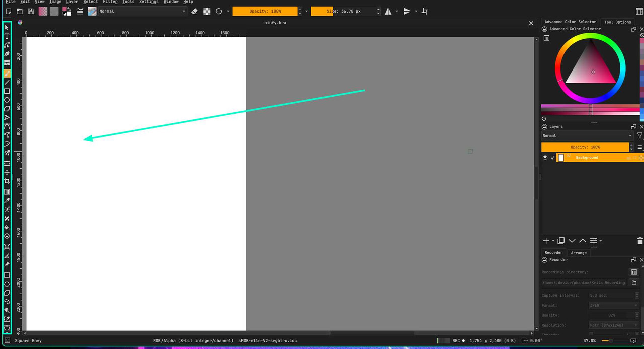The height and width of the screenshot is (349, 644).
Task: Move the layer down
Action: pyautogui.click(x=572, y=241)
